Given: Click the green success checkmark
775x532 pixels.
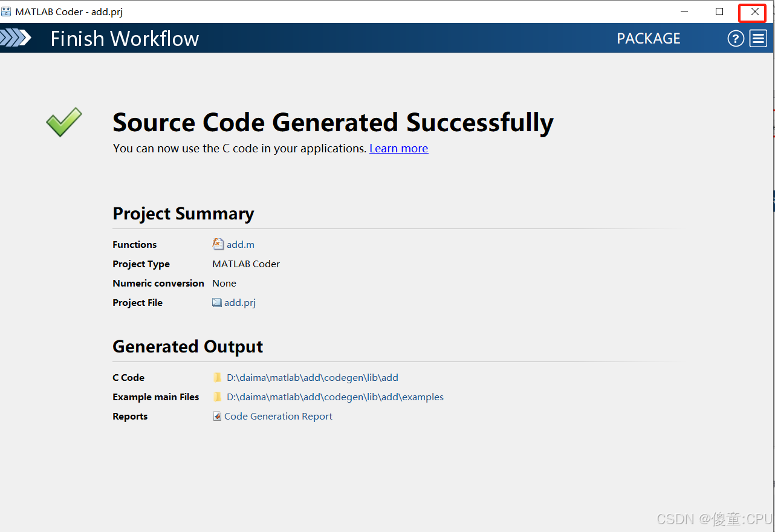Looking at the screenshot, I should pos(64,122).
